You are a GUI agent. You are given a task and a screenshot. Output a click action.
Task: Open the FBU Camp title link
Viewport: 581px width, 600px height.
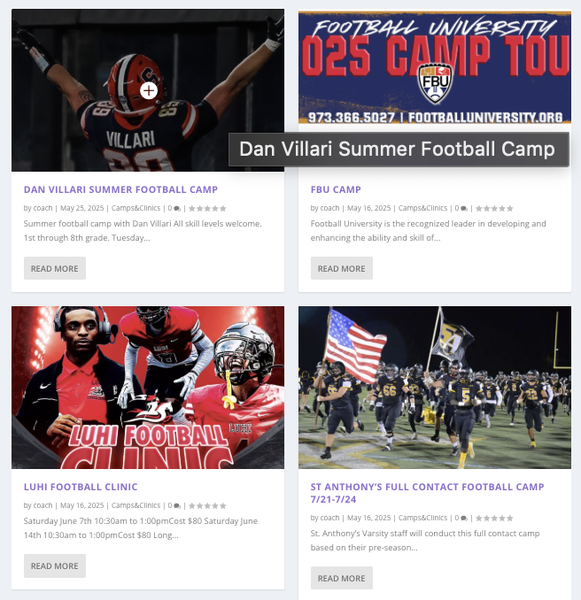tap(336, 189)
